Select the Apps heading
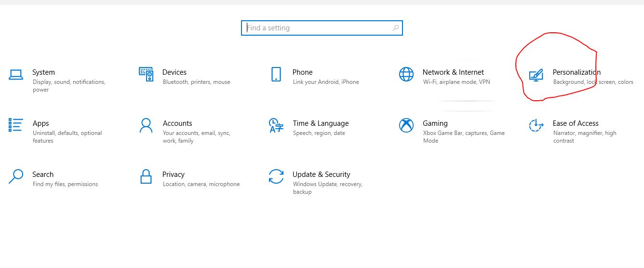 click(41, 123)
